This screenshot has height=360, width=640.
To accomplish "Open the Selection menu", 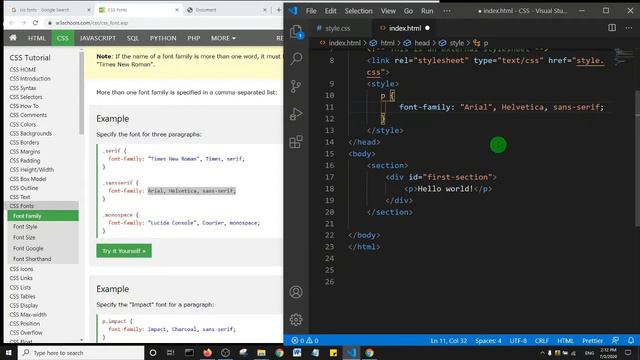I will 358,11.
